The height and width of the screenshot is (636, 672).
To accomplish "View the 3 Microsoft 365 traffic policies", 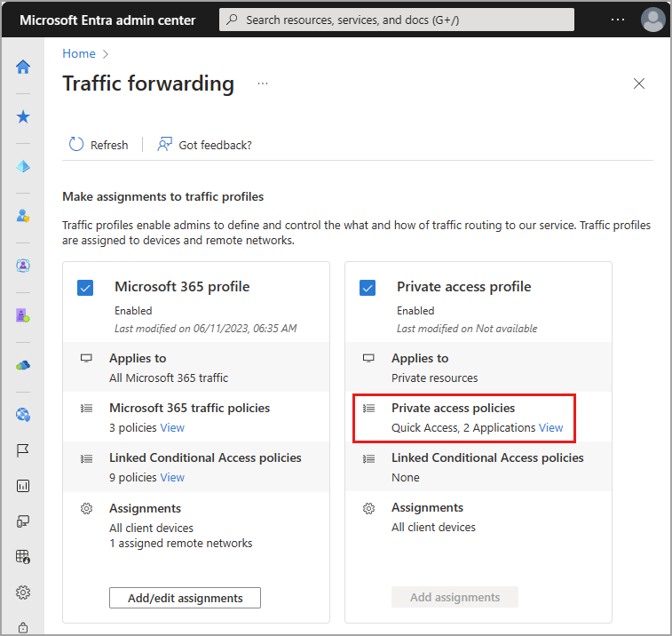I will (172, 427).
